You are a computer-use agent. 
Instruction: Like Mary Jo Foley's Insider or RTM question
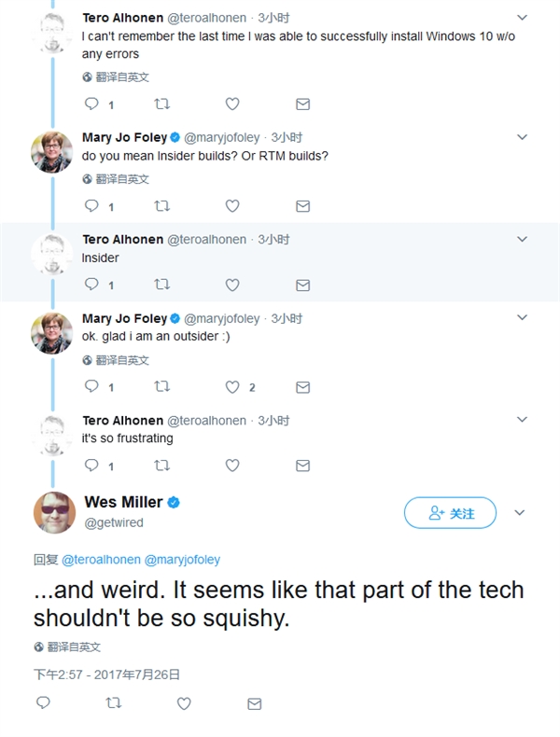pyautogui.click(x=232, y=205)
